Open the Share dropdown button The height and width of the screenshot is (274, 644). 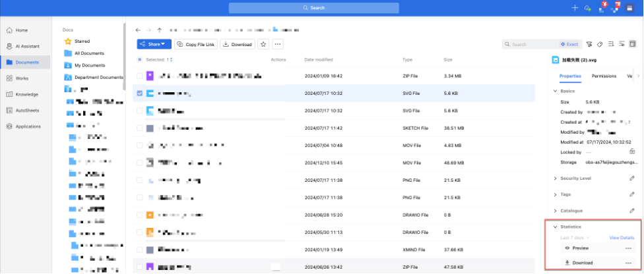(x=154, y=44)
